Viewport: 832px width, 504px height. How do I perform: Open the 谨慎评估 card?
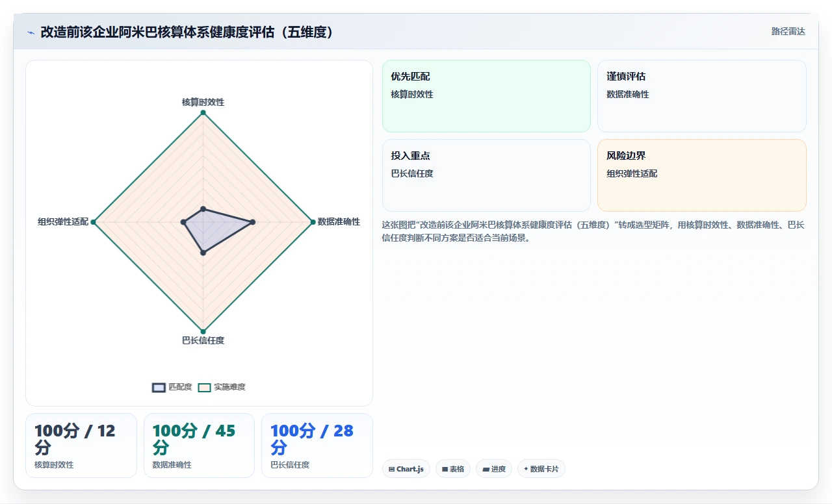[x=702, y=96]
